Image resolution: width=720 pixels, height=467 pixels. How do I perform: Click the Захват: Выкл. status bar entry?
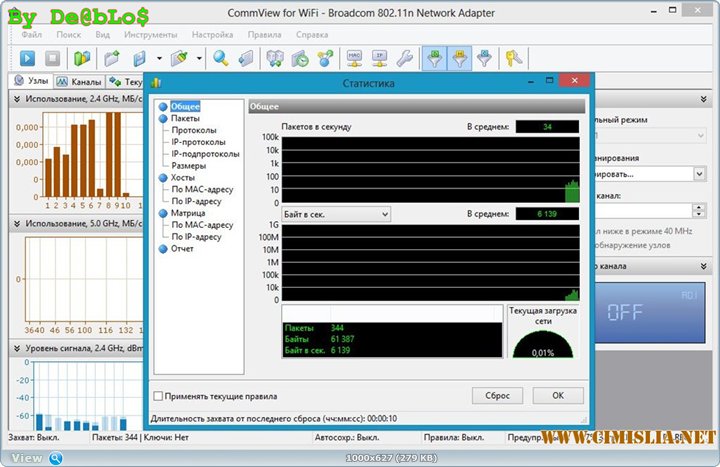coord(34,438)
